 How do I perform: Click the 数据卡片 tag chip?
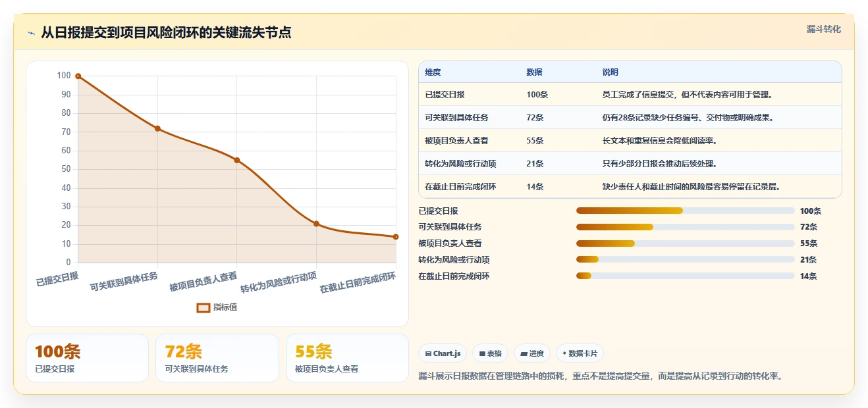[x=580, y=353]
